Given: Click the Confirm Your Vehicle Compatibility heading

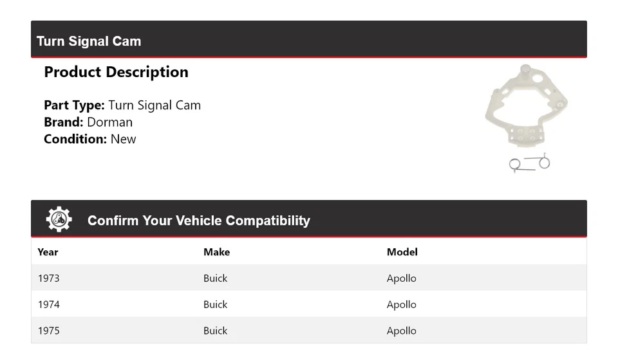Looking at the screenshot, I should click(198, 221).
